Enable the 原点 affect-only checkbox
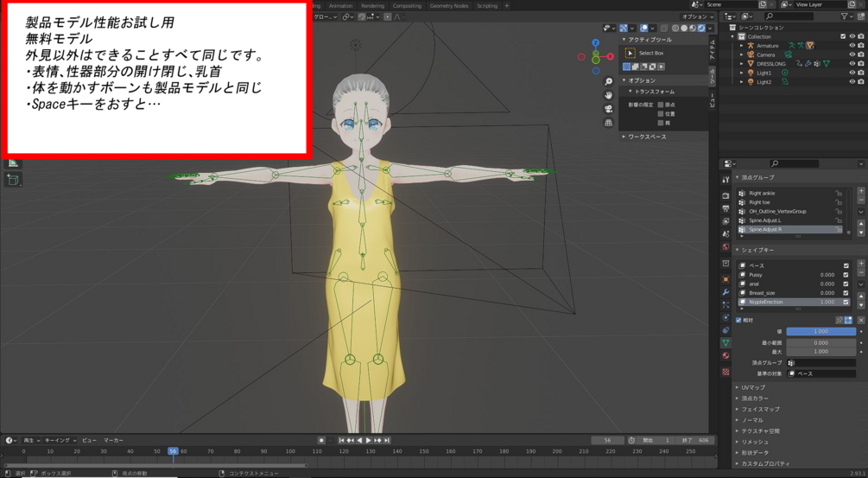Viewport: 868px width, 478px height. [x=661, y=105]
